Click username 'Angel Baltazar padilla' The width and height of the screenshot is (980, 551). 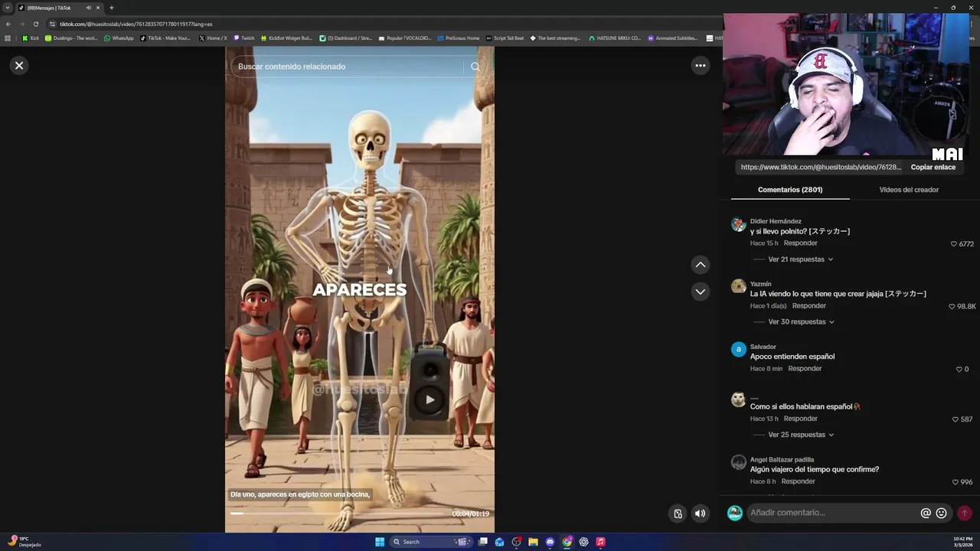(782, 460)
